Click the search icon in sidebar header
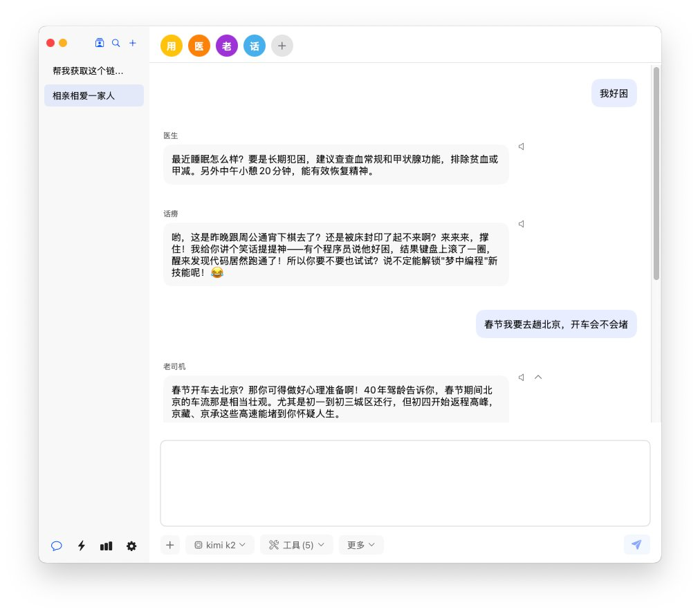 [x=116, y=43]
